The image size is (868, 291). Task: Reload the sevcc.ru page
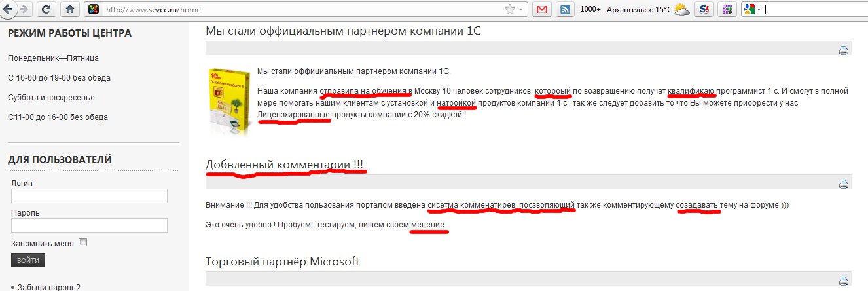(x=46, y=9)
